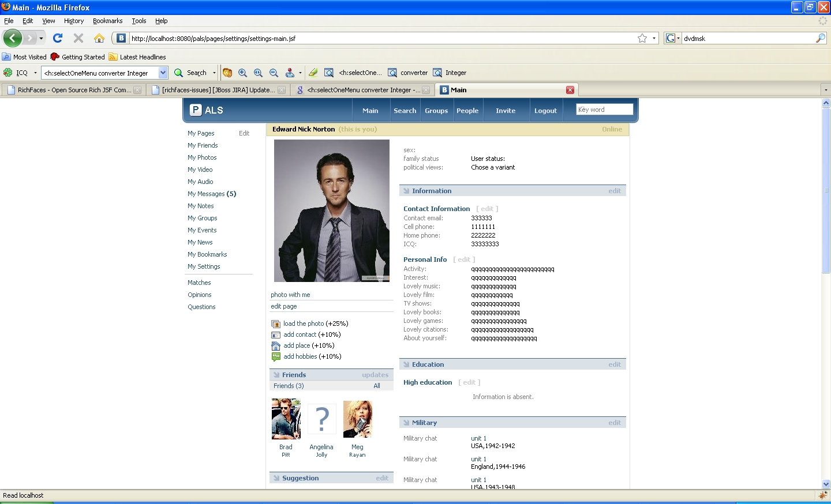Image resolution: width=831 pixels, height=504 pixels.
Task: Click the load the photo icon
Action: click(x=276, y=324)
